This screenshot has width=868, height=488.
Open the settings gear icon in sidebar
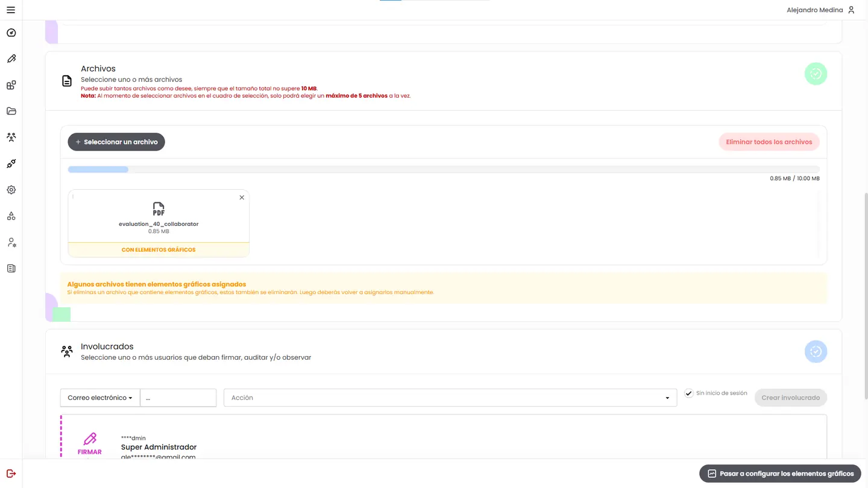11,190
